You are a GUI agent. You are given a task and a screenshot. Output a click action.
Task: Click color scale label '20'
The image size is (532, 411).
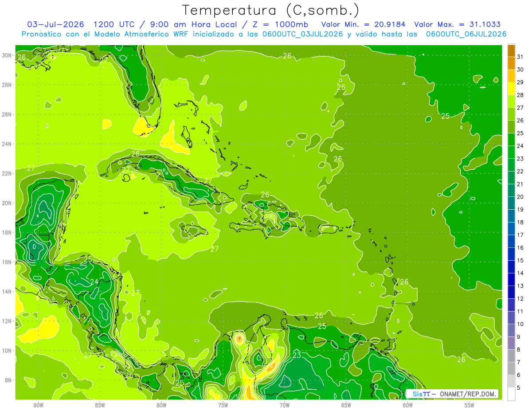520,197
